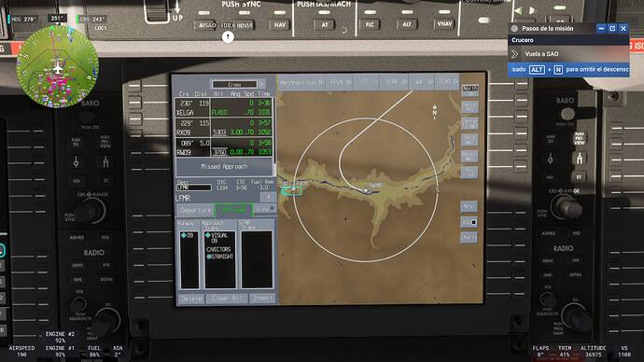Switch to the green-highlighted Arrival tab
This screenshot has width=644, height=362.
pyautogui.click(x=233, y=210)
